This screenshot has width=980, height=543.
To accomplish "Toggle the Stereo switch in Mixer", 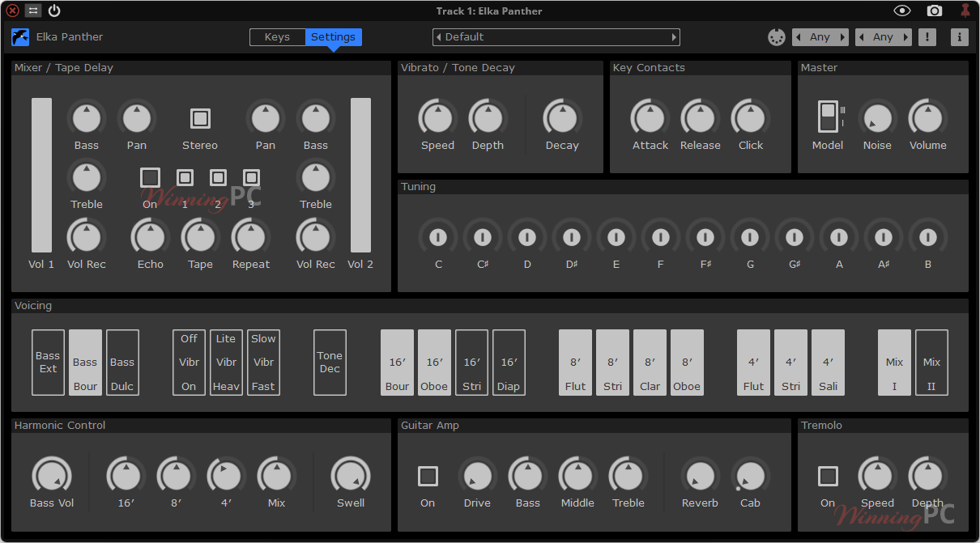I will point(200,118).
